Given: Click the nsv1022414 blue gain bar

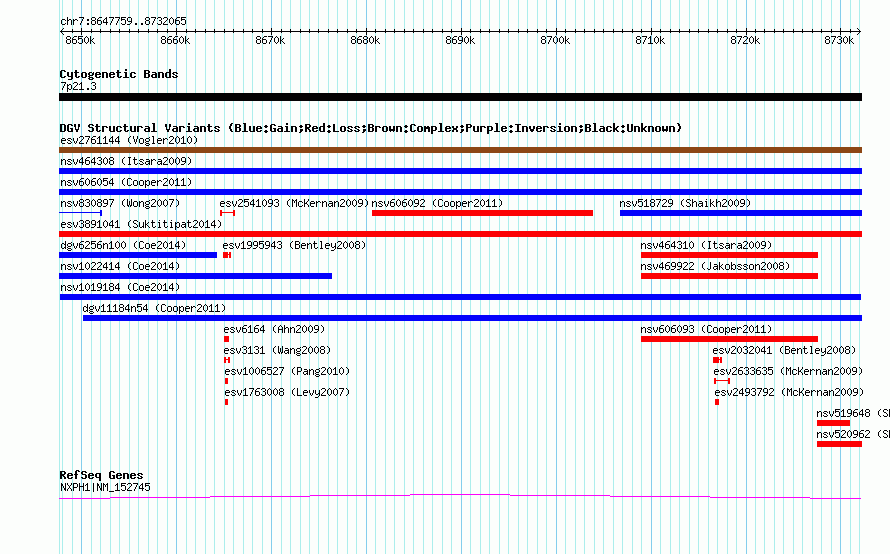Looking at the screenshot, I should coord(195,276).
